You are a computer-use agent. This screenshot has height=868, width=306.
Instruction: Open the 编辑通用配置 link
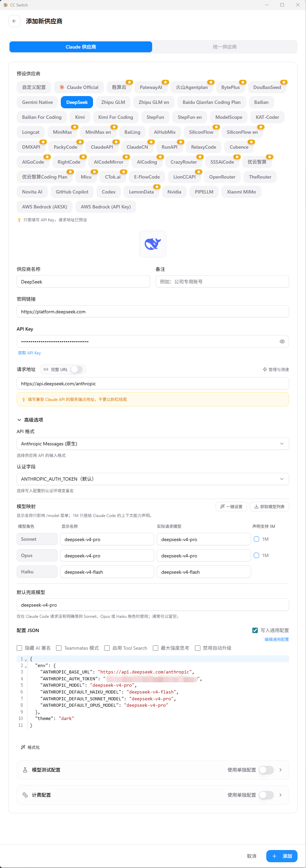277,640
